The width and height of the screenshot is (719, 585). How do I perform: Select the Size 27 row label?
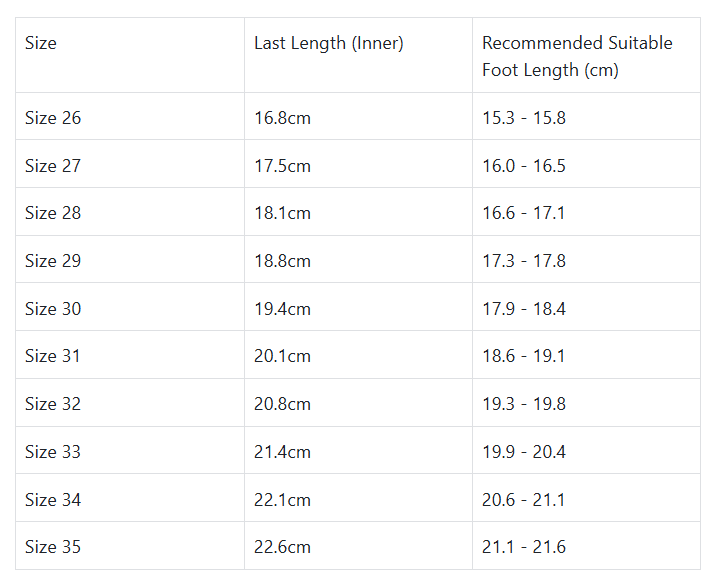pos(53,166)
